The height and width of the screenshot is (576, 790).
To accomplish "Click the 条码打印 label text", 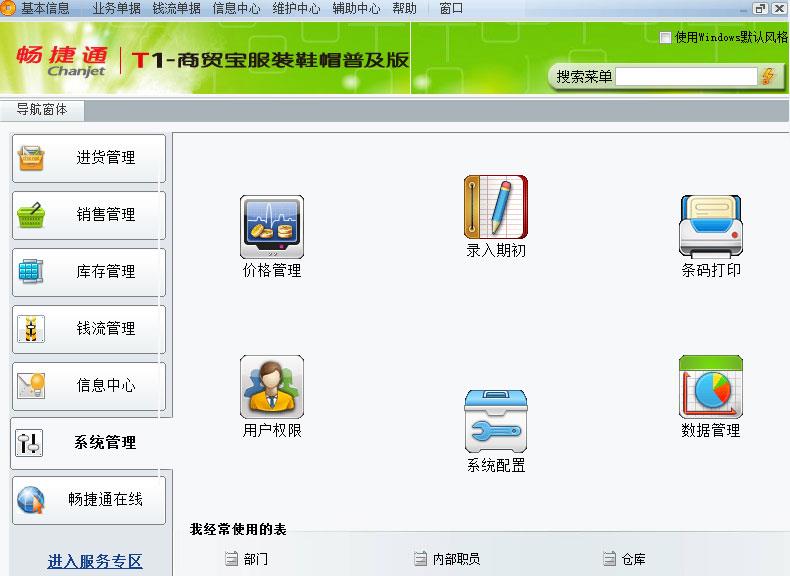I will point(711,271).
